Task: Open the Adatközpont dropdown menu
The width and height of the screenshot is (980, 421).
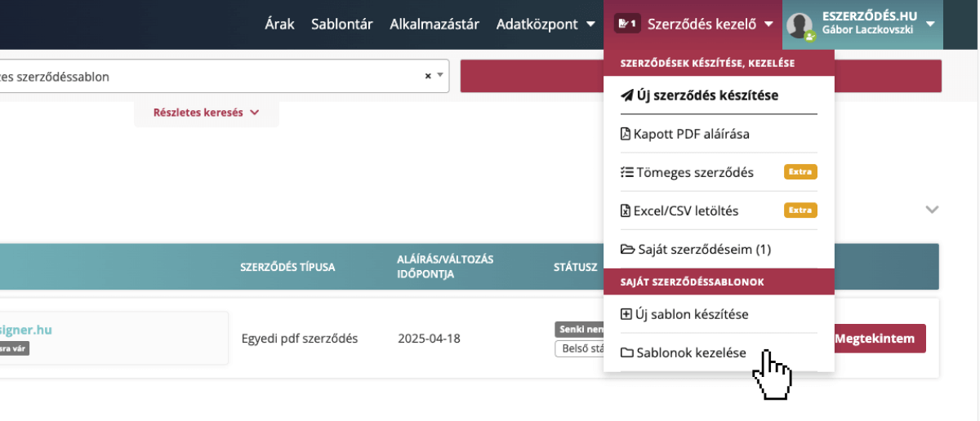Action: [x=546, y=24]
